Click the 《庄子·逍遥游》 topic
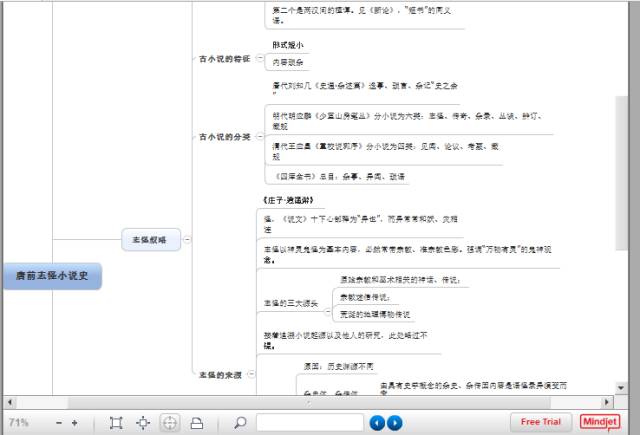The width and height of the screenshot is (640, 435). [x=288, y=200]
